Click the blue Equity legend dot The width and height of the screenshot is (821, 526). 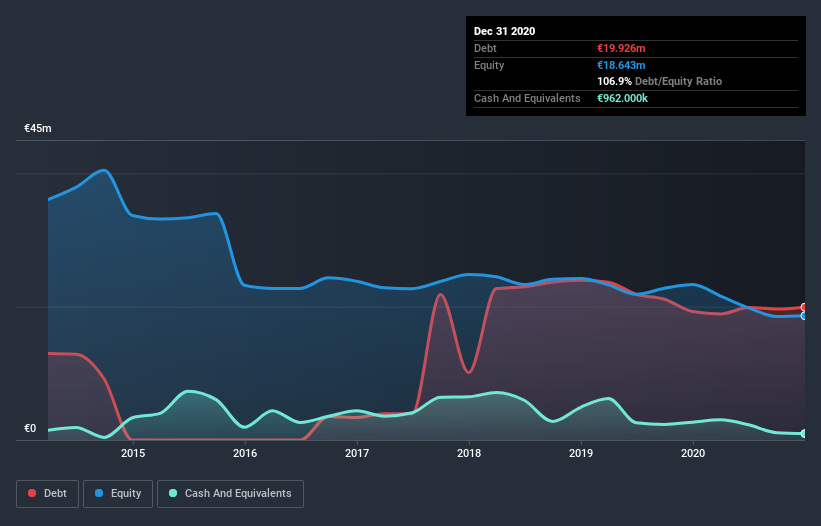(99, 493)
